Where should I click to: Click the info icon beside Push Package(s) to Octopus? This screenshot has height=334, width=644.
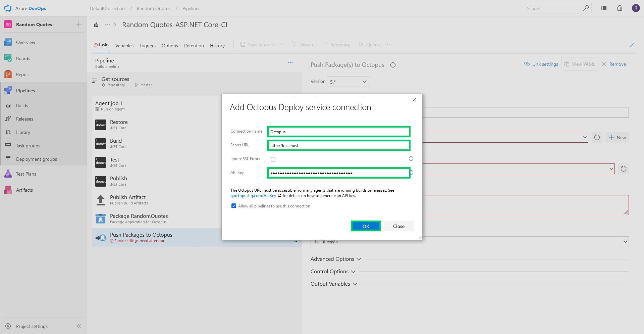pyautogui.click(x=393, y=65)
